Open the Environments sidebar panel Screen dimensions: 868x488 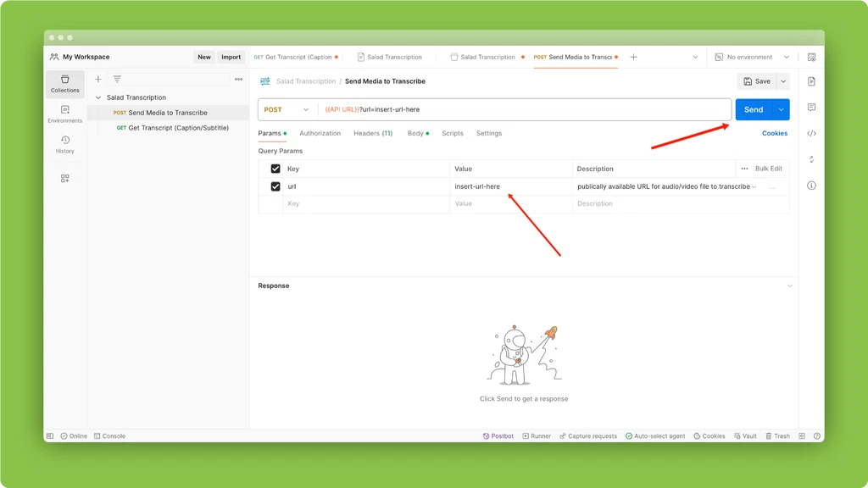point(64,114)
